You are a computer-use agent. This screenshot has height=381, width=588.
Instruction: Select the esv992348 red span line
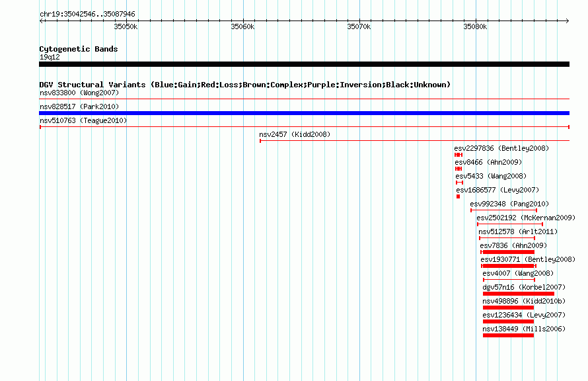(x=503, y=210)
